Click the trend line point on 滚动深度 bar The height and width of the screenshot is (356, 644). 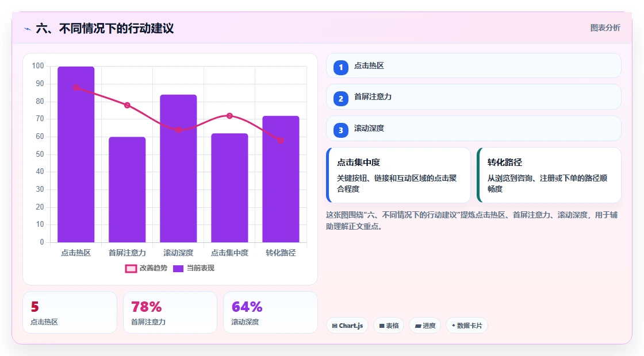(x=178, y=130)
